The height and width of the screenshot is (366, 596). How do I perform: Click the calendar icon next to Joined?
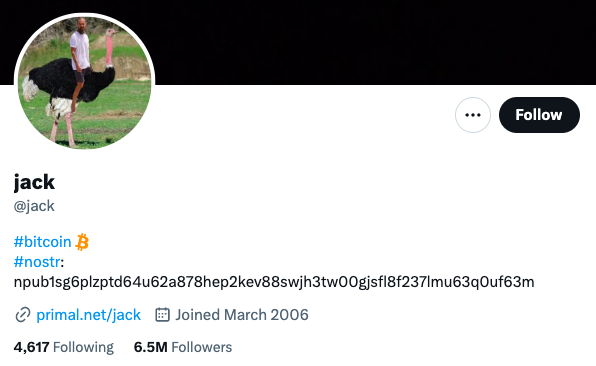pos(162,315)
